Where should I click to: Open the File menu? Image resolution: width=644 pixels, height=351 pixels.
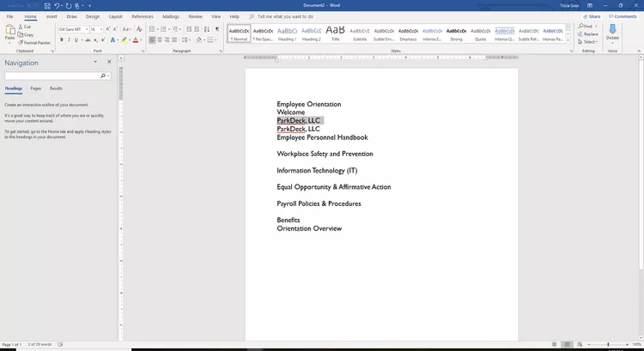point(9,16)
